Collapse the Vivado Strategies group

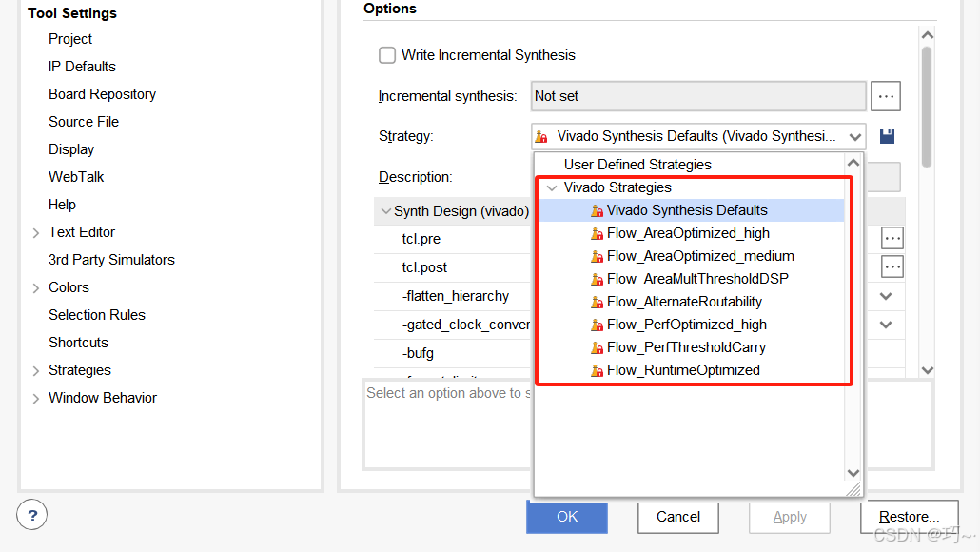click(x=551, y=187)
